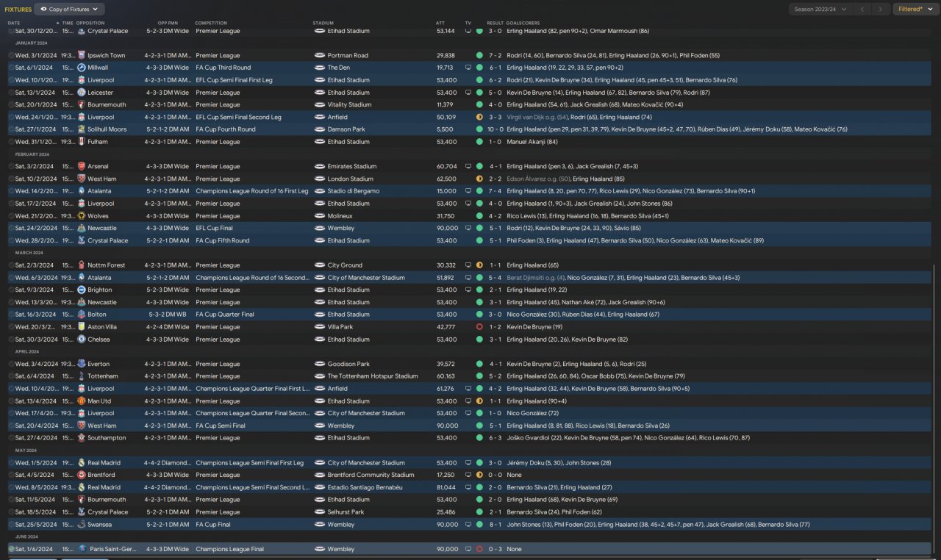Click the stadium icon beside Emirates Stadium
The image size is (941, 560).
click(319, 166)
